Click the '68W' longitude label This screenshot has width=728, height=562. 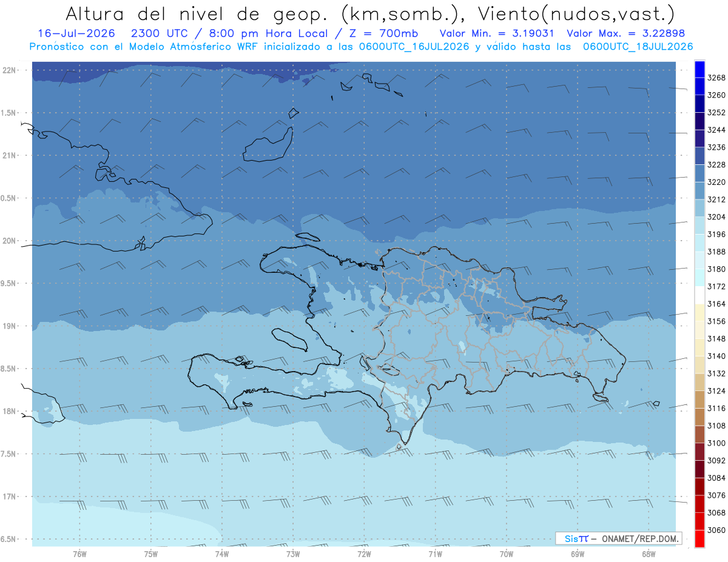(x=649, y=554)
